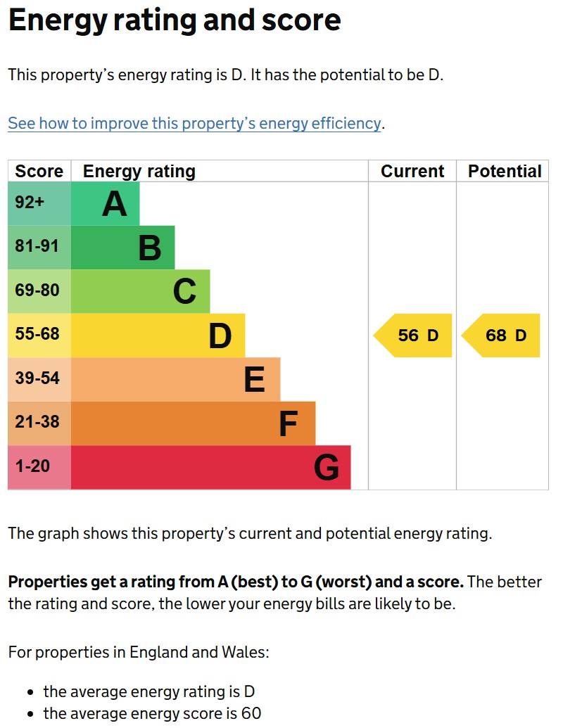Screen dimensions: 582x728
Task: Click the Energy rating and score heading
Action: click(x=175, y=20)
